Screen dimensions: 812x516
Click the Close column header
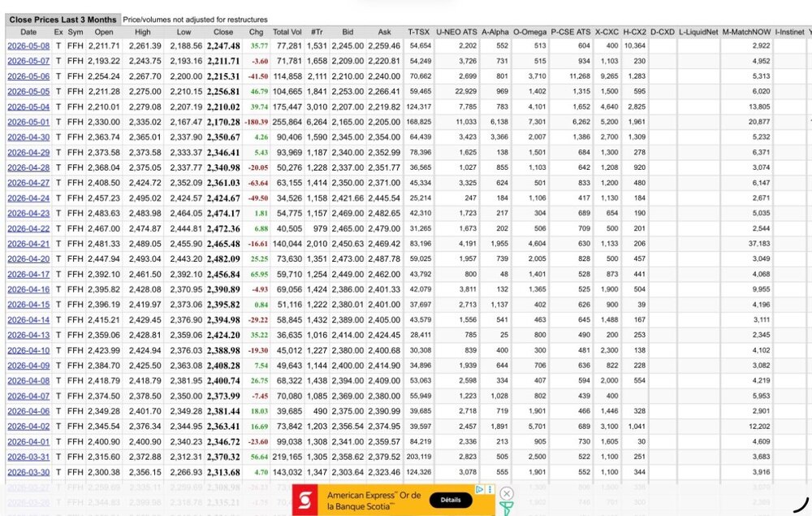click(x=223, y=33)
